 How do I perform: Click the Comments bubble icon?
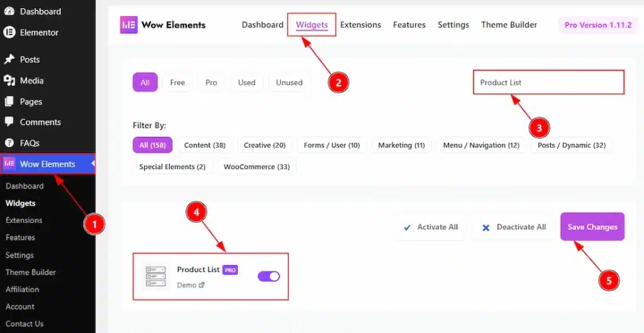9,123
